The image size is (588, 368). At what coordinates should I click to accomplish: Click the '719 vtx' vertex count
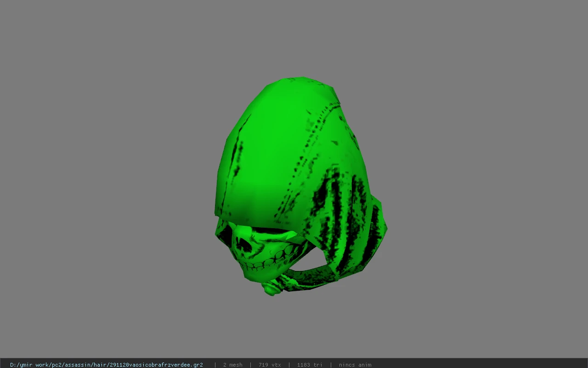pyautogui.click(x=270, y=365)
